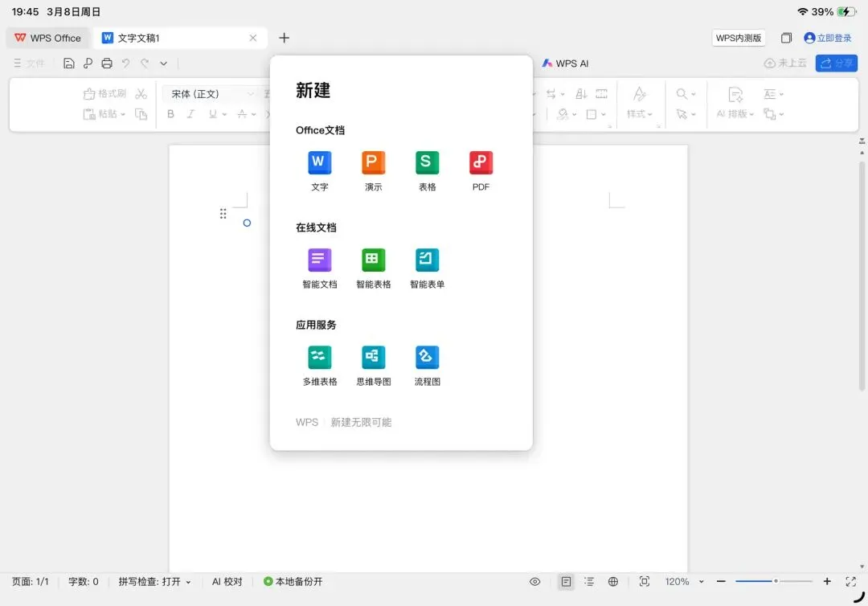
Task: Create a new PDF file
Action: click(x=481, y=171)
